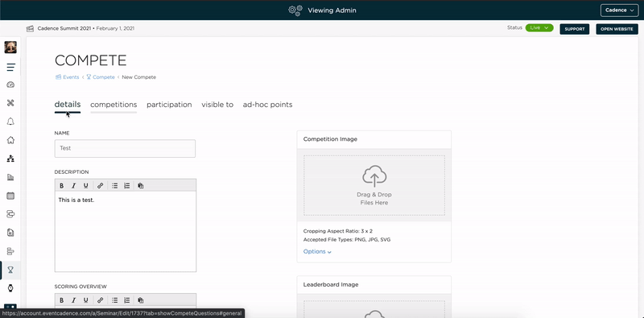
Task: Open the linked pills icon in the sidebar
Action: pos(10,214)
